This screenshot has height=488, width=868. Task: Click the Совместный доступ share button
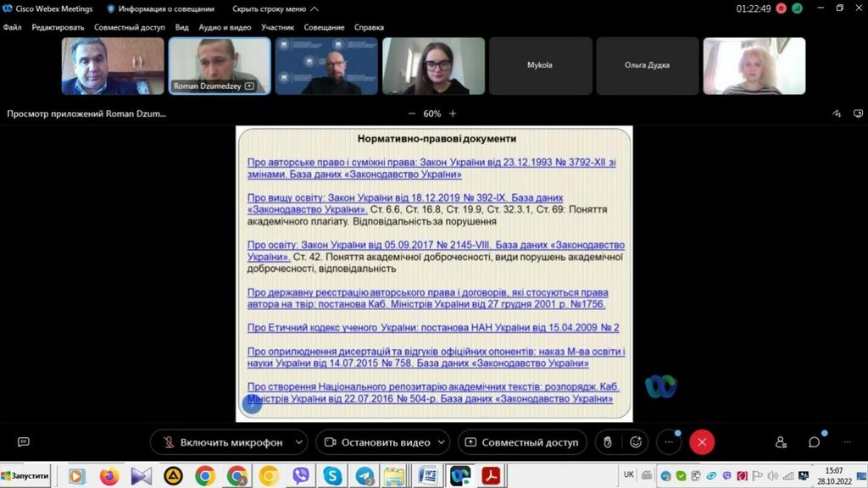pyautogui.click(x=520, y=442)
